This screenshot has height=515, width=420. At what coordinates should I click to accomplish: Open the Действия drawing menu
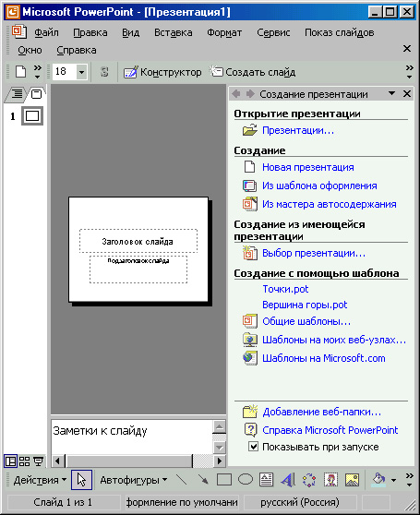[x=40, y=480]
